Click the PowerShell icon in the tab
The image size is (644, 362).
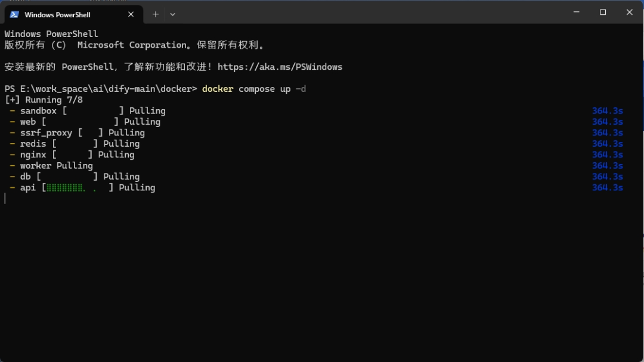point(14,14)
